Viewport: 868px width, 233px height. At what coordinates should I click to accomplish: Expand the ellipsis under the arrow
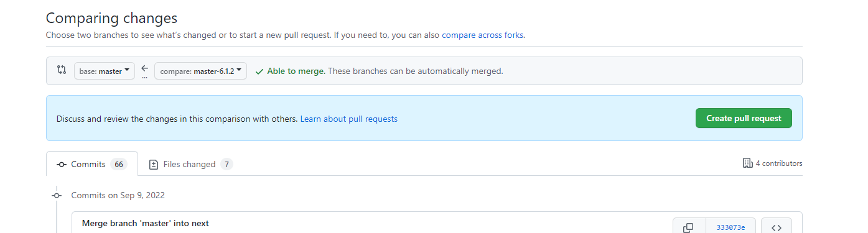[144, 78]
